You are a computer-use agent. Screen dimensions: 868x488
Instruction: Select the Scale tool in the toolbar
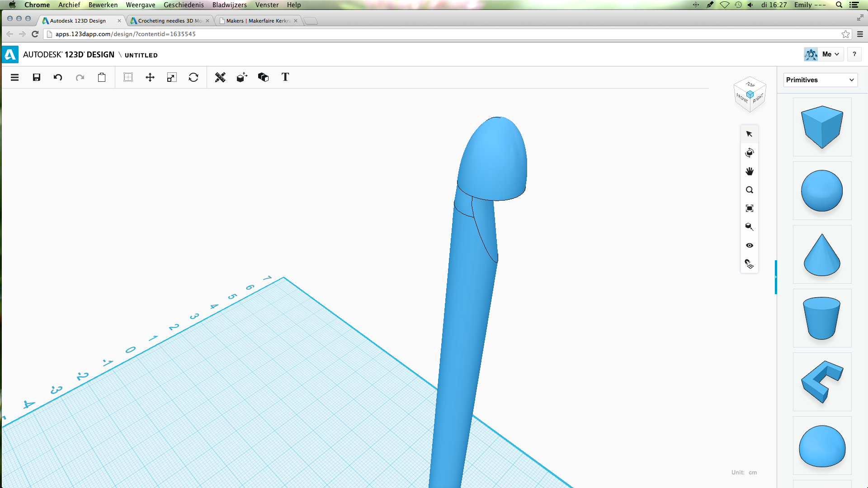pos(171,77)
